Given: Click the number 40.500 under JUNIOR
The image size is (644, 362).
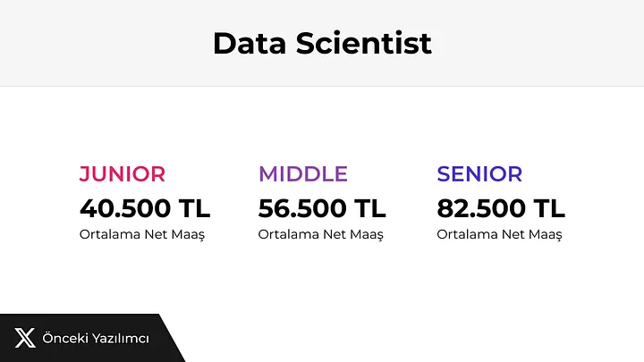Looking at the screenshot, I should click(123, 208).
